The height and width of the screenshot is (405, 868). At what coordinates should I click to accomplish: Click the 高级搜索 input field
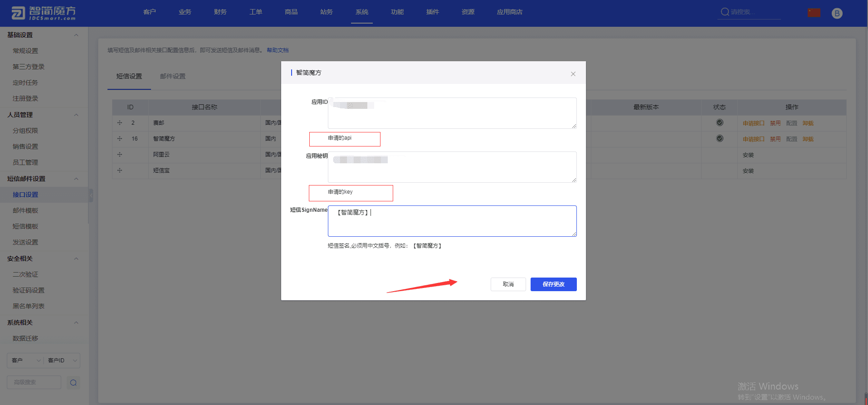coord(34,382)
